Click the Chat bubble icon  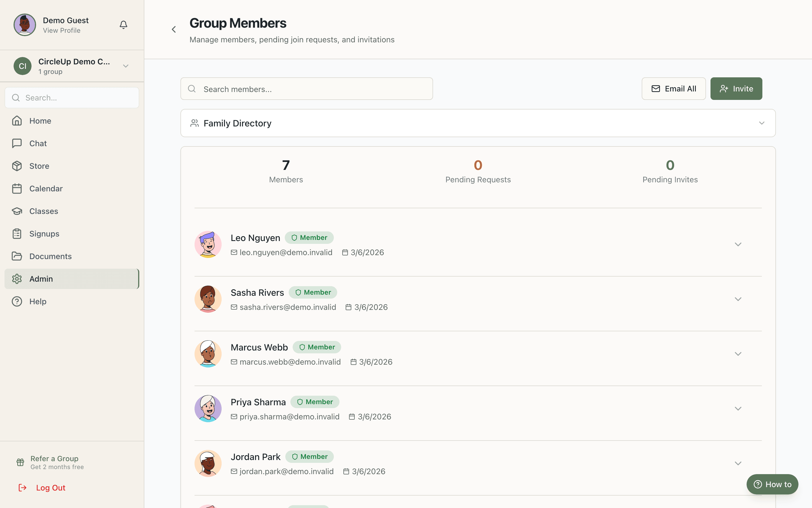(x=17, y=143)
